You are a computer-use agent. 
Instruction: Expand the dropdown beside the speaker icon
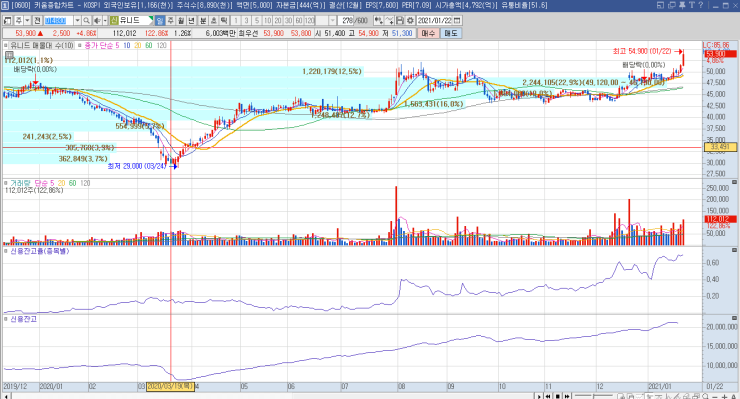coord(105,21)
